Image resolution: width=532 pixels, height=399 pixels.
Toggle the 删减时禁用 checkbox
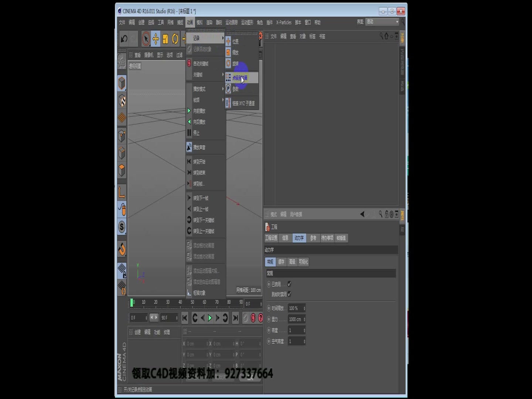point(290,294)
